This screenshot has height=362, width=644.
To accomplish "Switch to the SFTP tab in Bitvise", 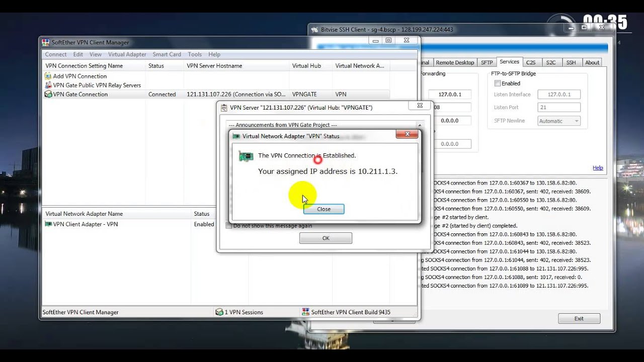I will 487,63.
